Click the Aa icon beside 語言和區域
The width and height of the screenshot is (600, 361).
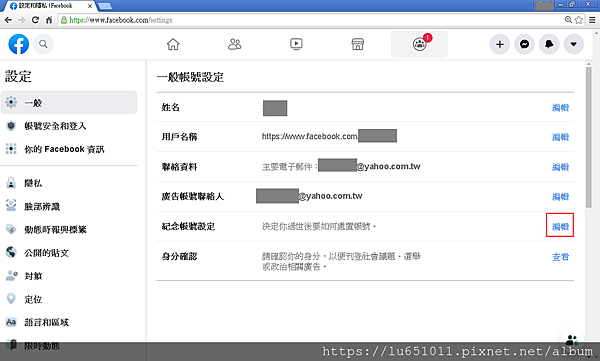click(x=11, y=322)
